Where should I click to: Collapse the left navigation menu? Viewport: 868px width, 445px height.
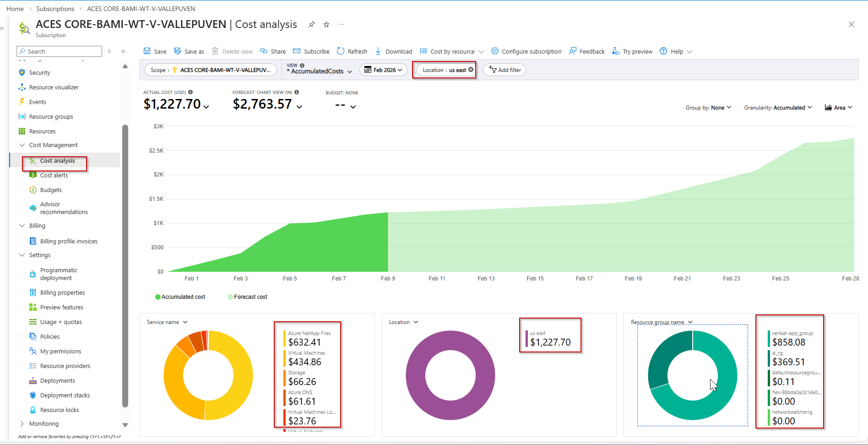(x=123, y=51)
